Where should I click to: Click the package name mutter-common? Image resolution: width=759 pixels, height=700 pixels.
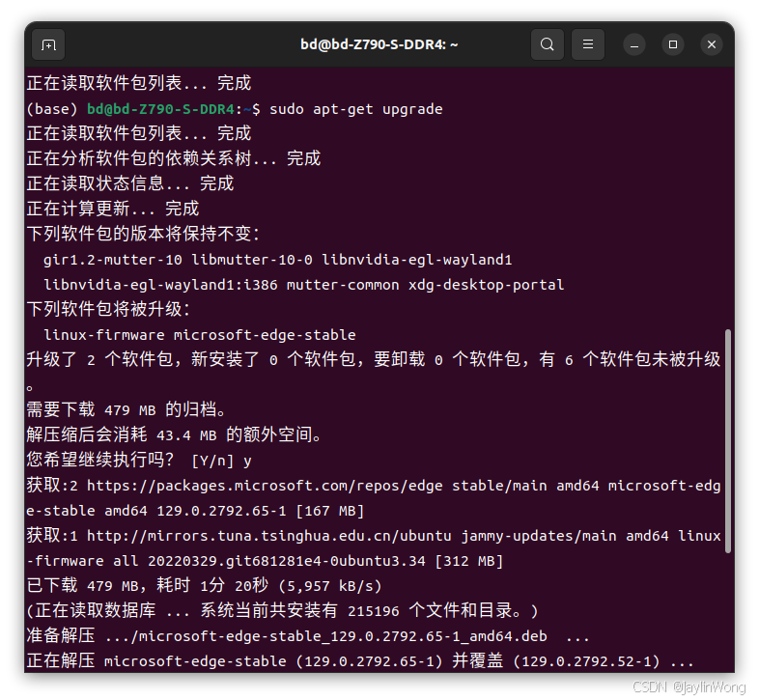(x=343, y=285)
